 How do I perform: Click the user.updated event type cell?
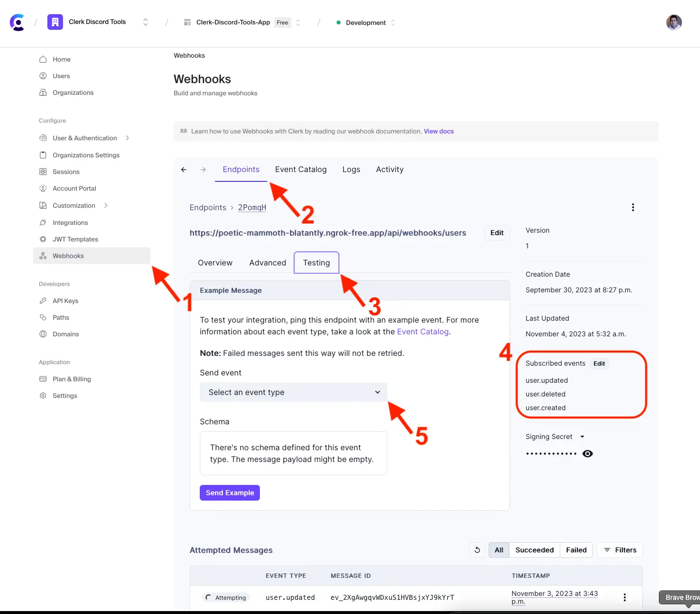(290, 597)
